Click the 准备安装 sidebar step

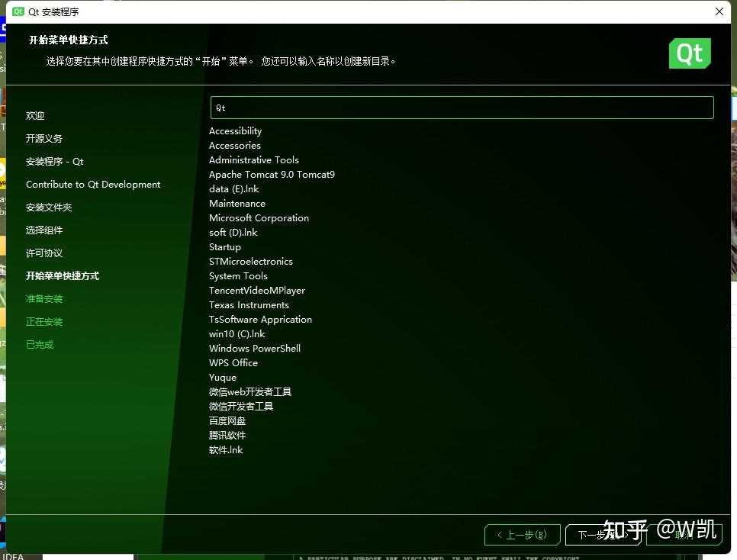pos(44,299)
